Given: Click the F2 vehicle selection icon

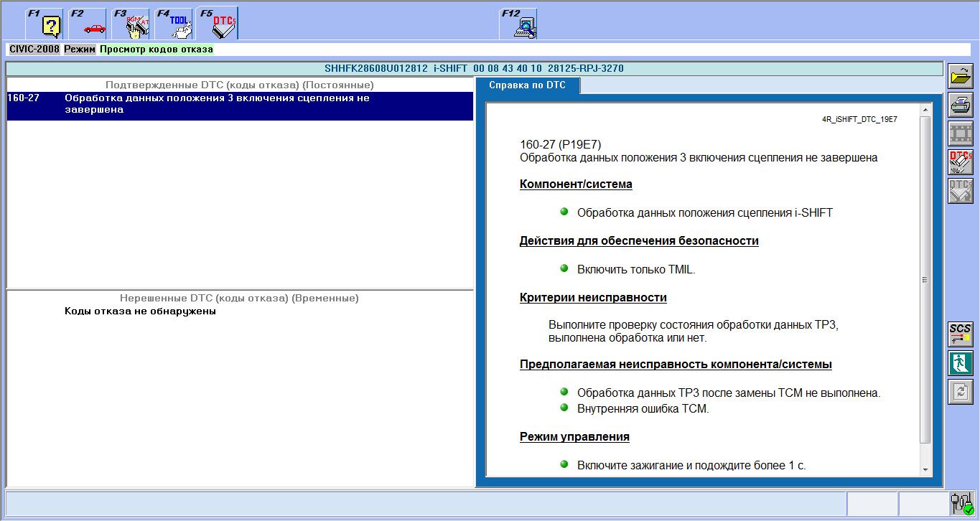Looking at the screenshot, I should (x=88, y=24).
